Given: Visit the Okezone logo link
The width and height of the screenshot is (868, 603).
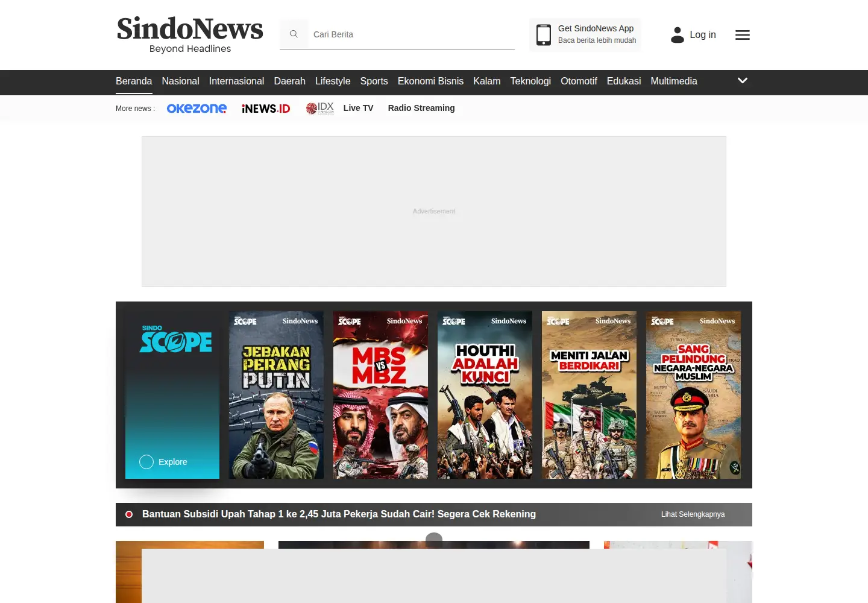Looking at the screenshot, I should click(197, 109).
